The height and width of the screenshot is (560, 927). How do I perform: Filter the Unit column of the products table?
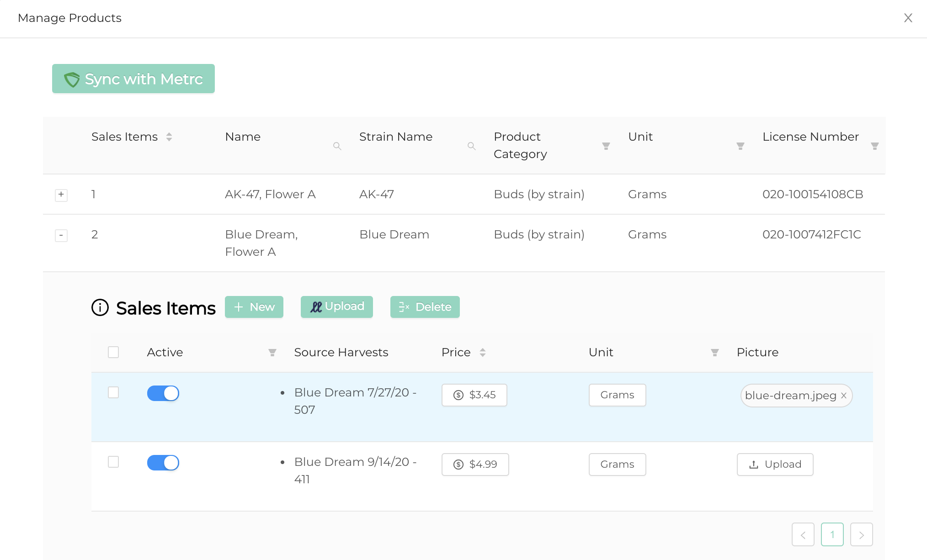click(x=741, y=146)
